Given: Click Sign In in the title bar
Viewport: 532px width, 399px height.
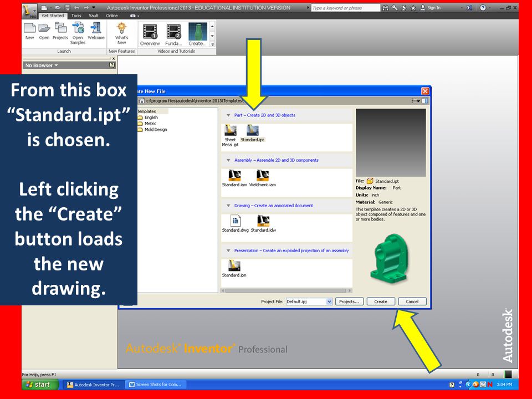Looking at the screenshot, I should (431, 8).
